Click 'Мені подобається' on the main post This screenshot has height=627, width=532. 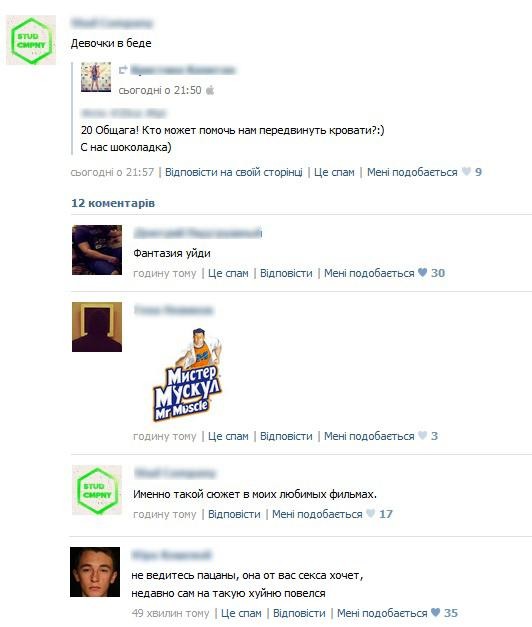tap(412, 172)
